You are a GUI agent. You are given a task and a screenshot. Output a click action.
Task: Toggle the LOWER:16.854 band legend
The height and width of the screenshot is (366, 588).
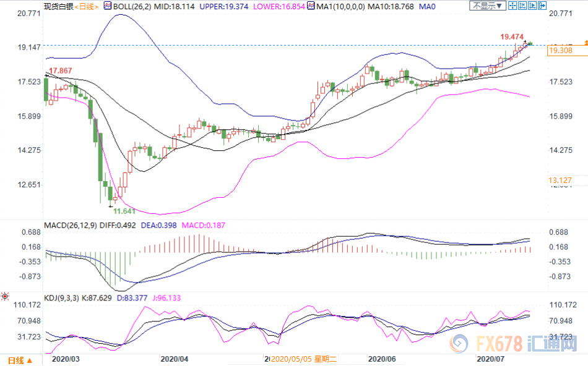[x=273, y=6]
